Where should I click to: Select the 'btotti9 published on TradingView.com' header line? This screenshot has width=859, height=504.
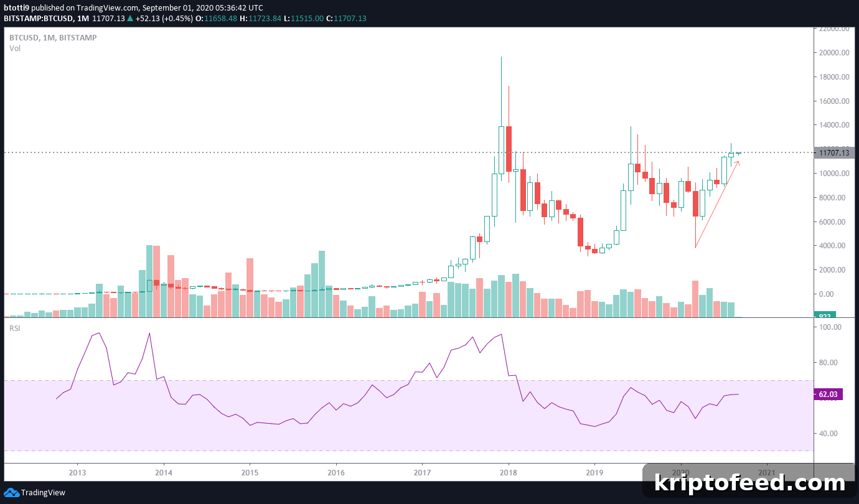click(x=133, y=8)
